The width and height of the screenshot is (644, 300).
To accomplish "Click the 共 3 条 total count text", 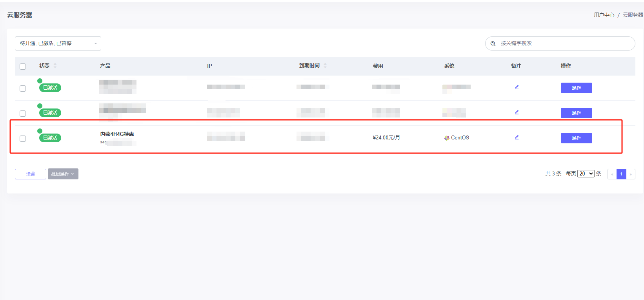I will 553,173.
